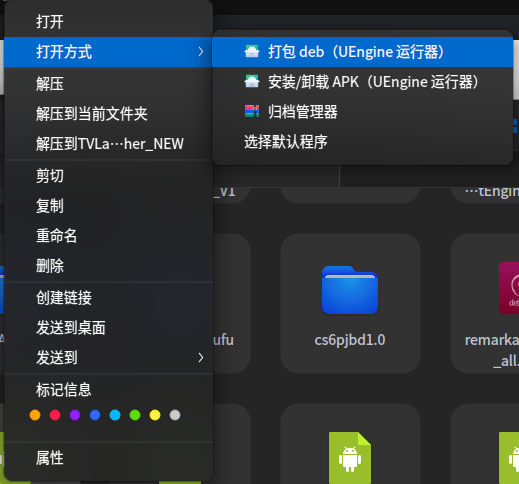The height and width of the screenshot is (484, 519).
Task: Click 解压到TVLa…her_NEW entry
Action: pyautogui.click(x=109, y=144)
